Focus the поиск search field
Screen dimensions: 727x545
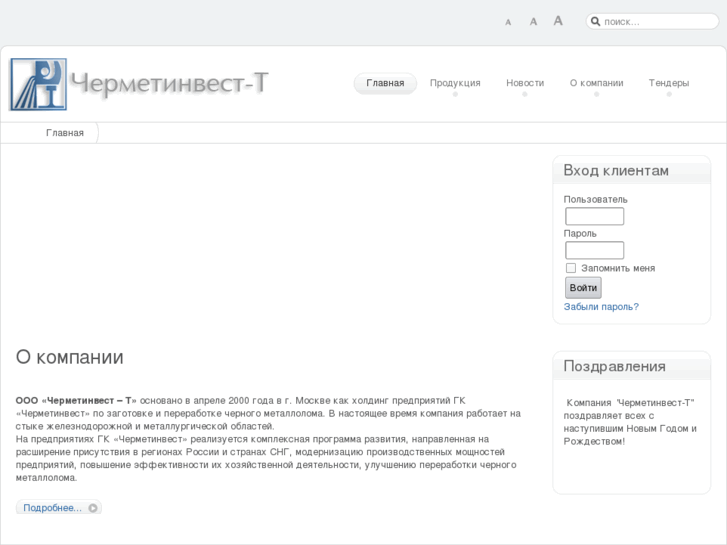point(652,21)
